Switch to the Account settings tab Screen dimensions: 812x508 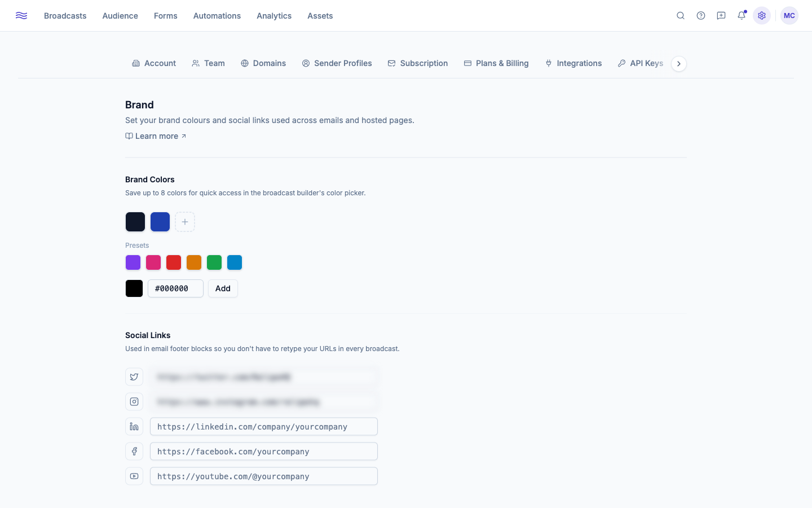pos(154,63)
